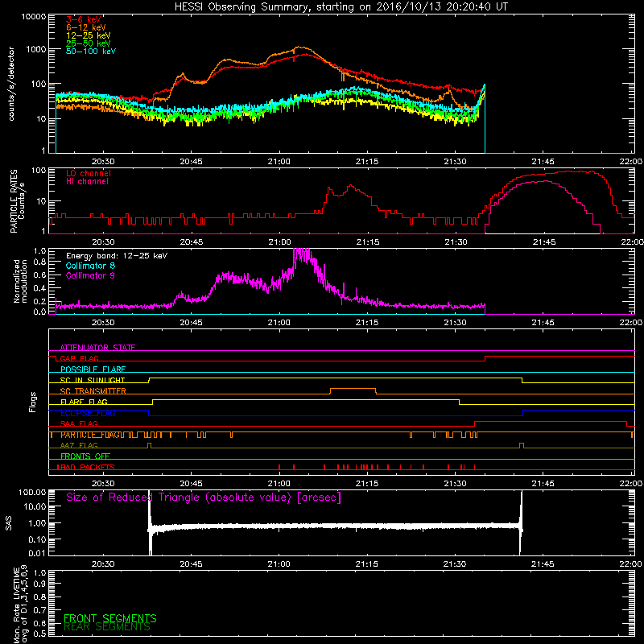644x644 pixels.
Task: Click 21:00 time tick under counts plot
Action: 279,162
